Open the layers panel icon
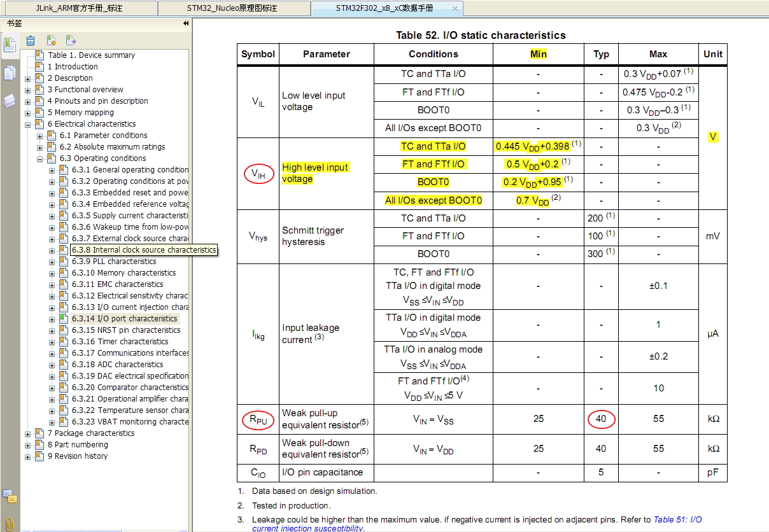Screen dimensions: 769x532 [10, 101]
